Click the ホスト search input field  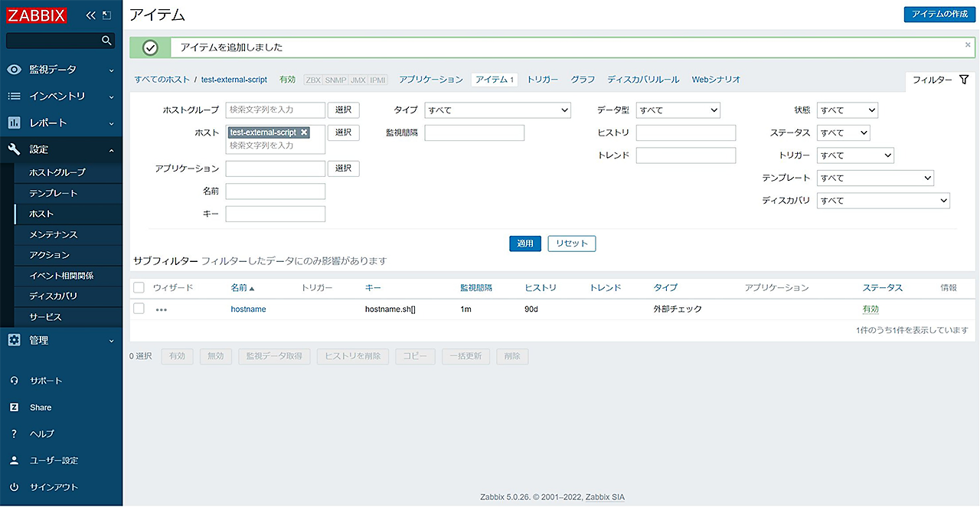pyautogui.click(x=276, y=144)
